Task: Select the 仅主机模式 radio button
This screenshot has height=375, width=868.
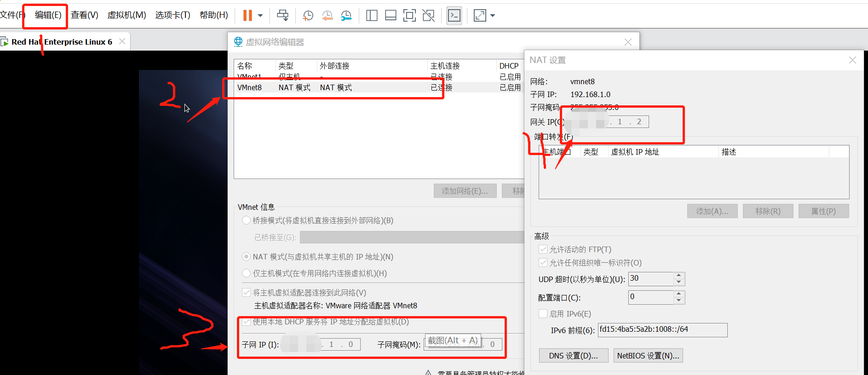Action: 246,273
